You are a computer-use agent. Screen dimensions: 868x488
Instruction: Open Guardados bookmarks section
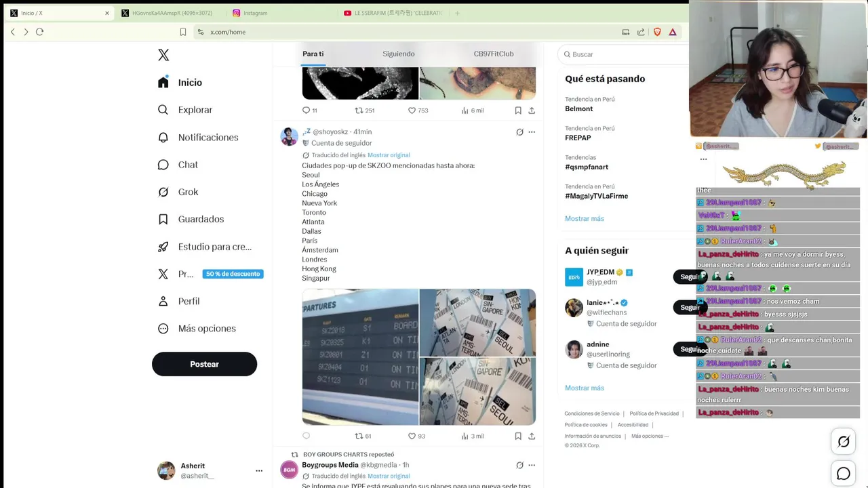click(x=191, y=219)
